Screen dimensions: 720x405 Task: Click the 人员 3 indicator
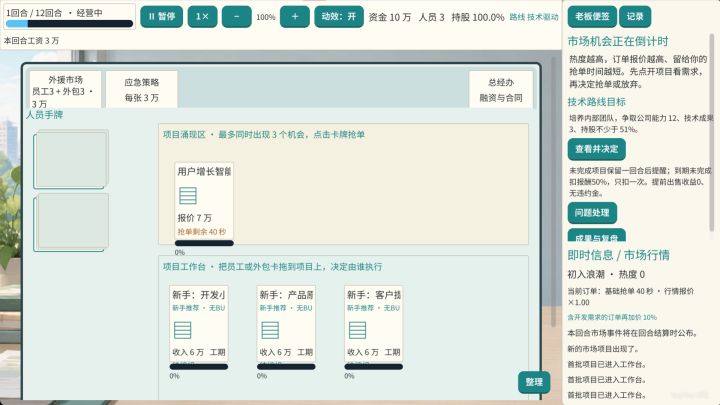(x=432, y=17)
